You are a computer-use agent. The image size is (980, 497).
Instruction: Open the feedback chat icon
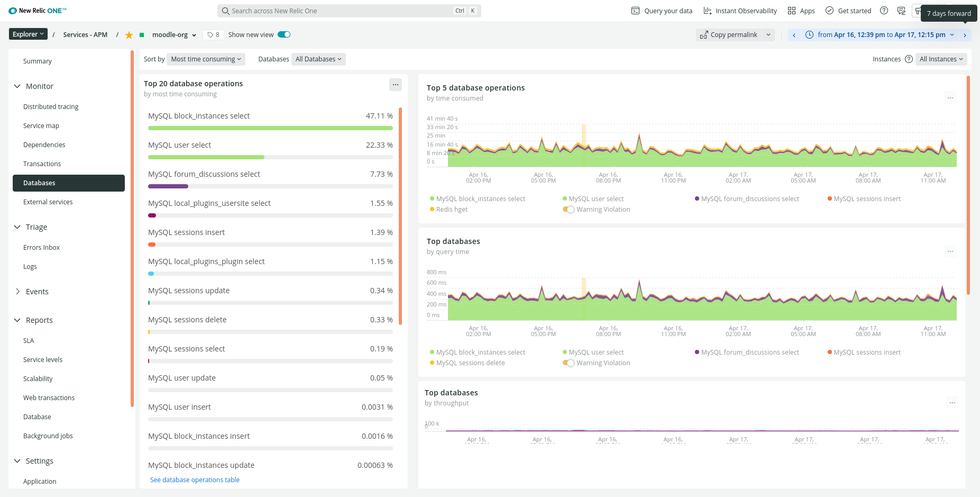pos(902,11)
